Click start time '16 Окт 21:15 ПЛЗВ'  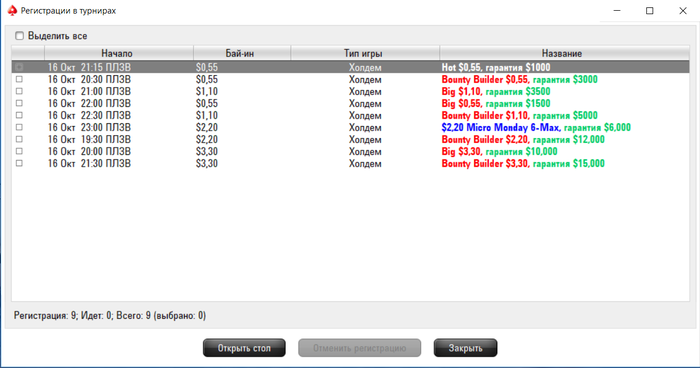click(x=89, y=67)
